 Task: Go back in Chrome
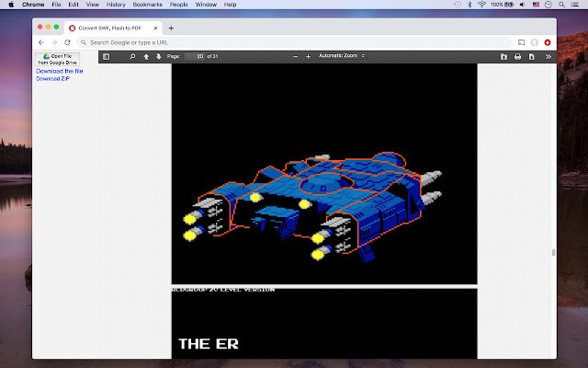tap(41, 42)
